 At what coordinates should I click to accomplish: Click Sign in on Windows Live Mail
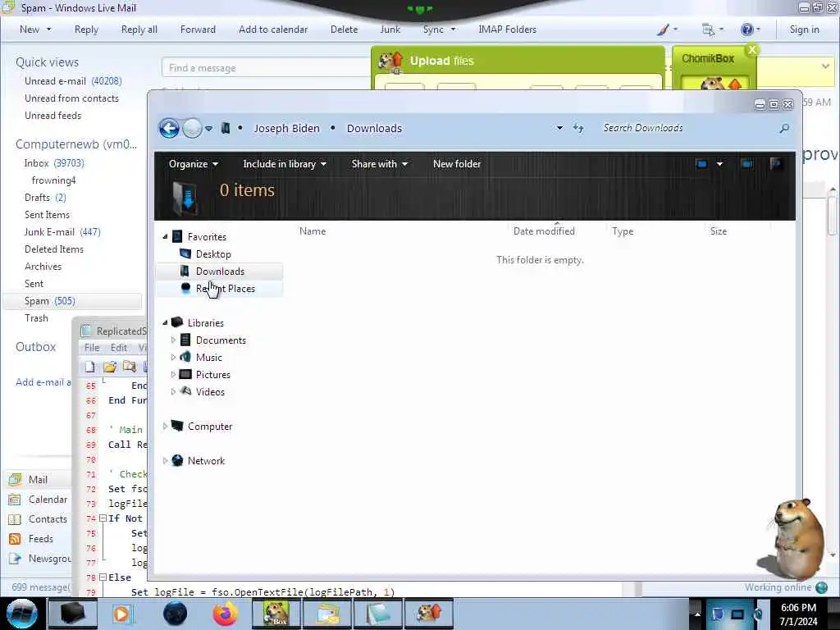804,30
